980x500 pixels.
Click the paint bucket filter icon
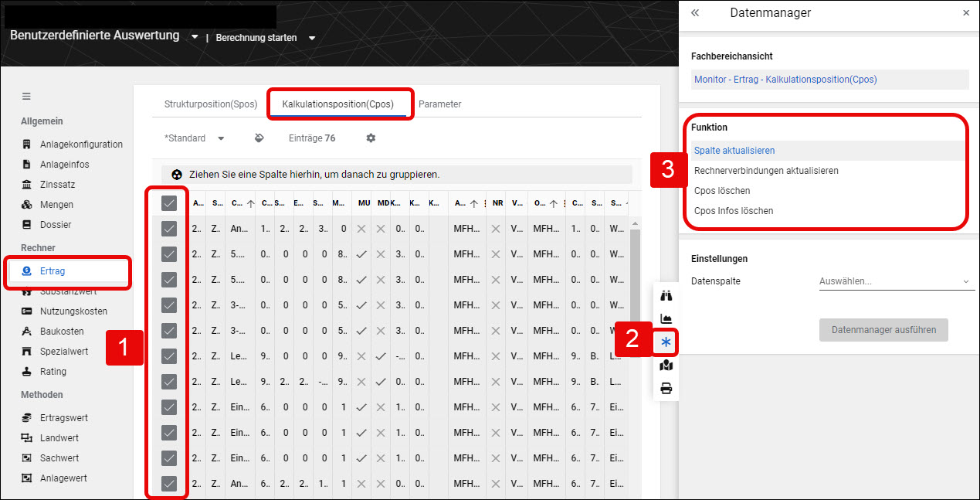[x=259, y=138]
